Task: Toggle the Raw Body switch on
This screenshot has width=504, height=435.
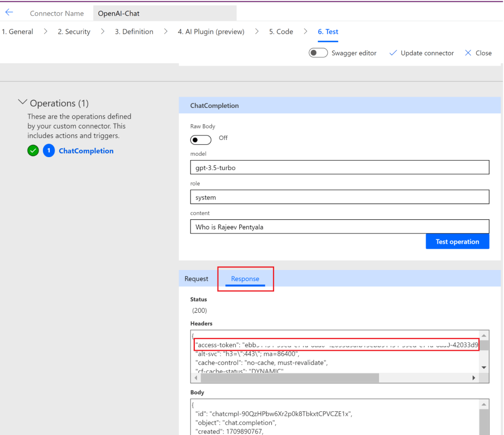Action: pyautogui.click(x=200, y=139)
